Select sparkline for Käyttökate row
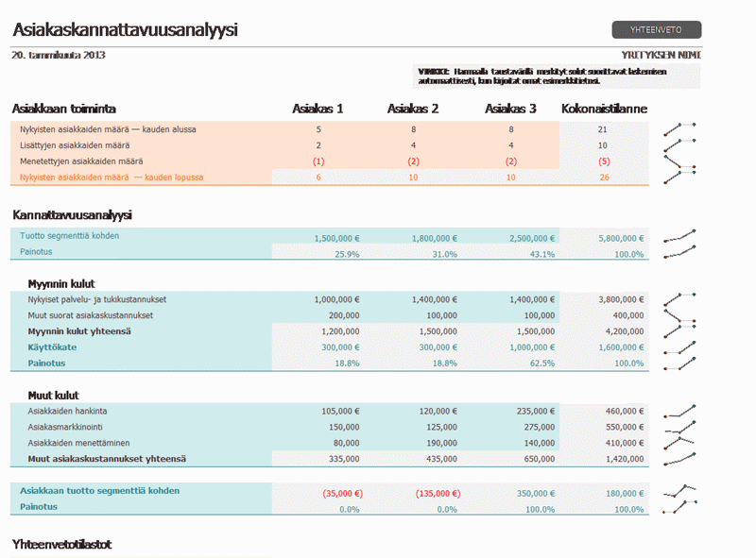The image size is (756, 558). (679, 347)
